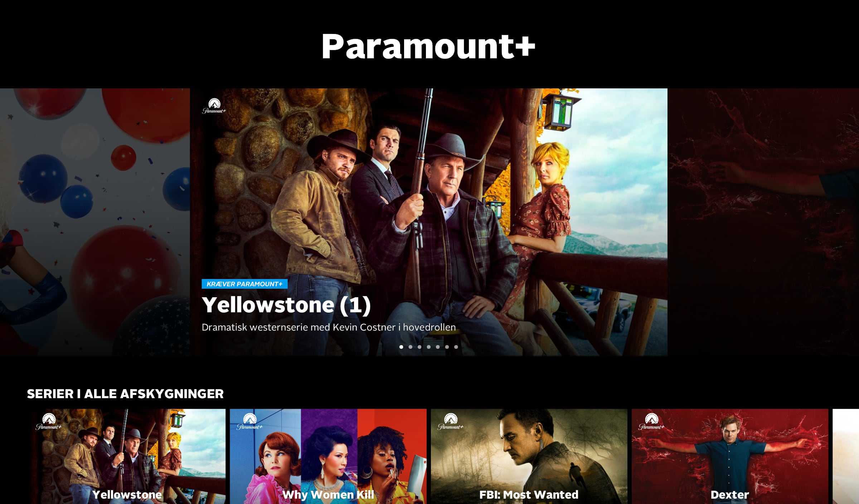Screen dimensions: 859x504
Task: Open the Yellowstone (1) hero title
Action: pos(286,305)
